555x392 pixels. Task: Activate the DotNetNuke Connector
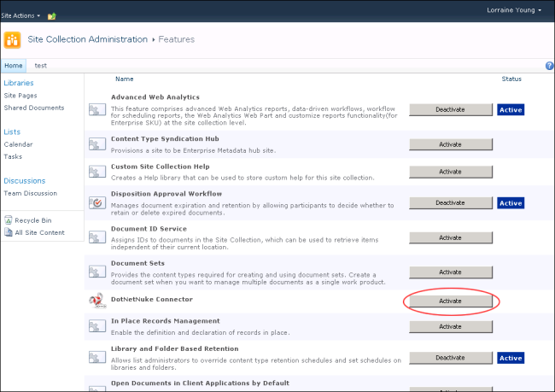click(451, 301)
